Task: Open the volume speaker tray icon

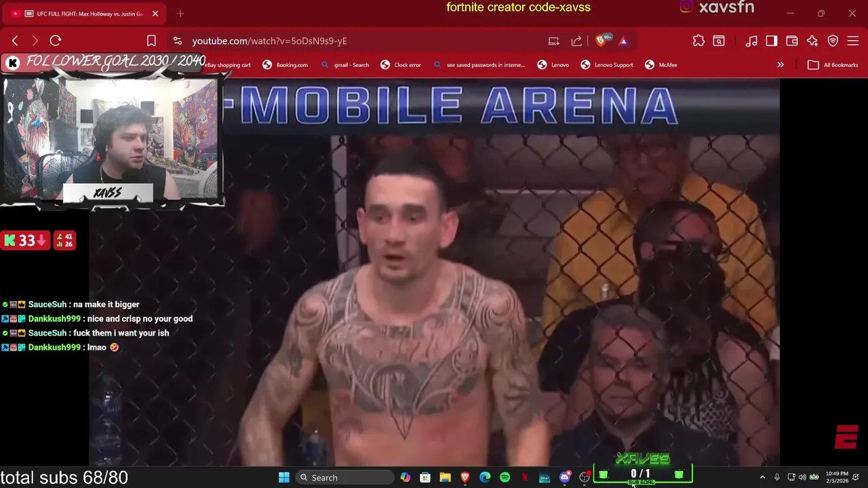Action: pyautogui.click(x=802, y=478)
